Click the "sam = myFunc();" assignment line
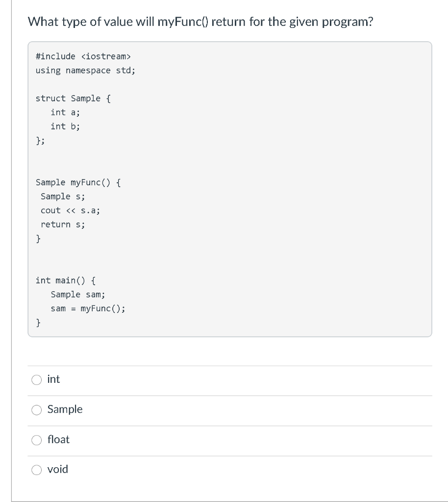448x502 pixels. (88, 309)
